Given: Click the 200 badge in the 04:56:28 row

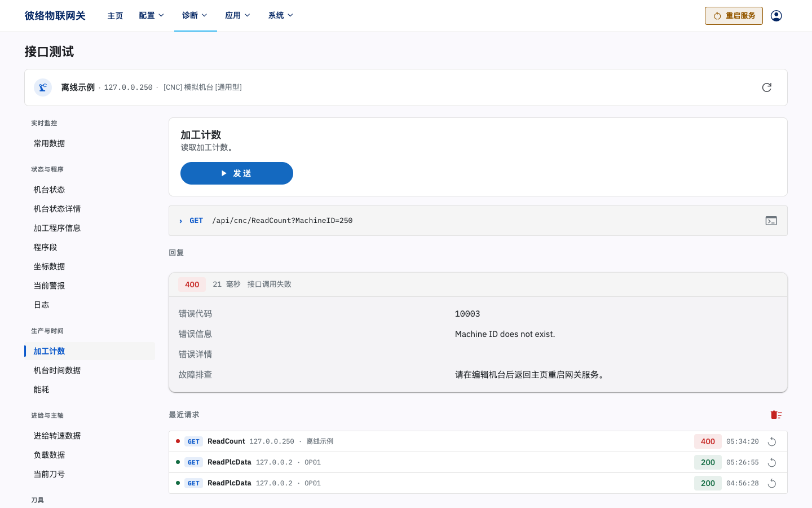Looking at the screenshot, I should pos(708,483).
